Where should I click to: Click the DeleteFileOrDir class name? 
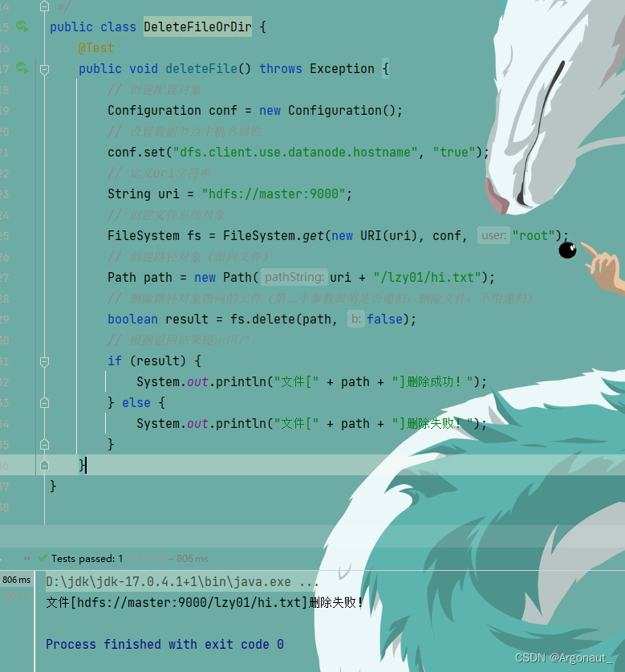tap(197, 26)
